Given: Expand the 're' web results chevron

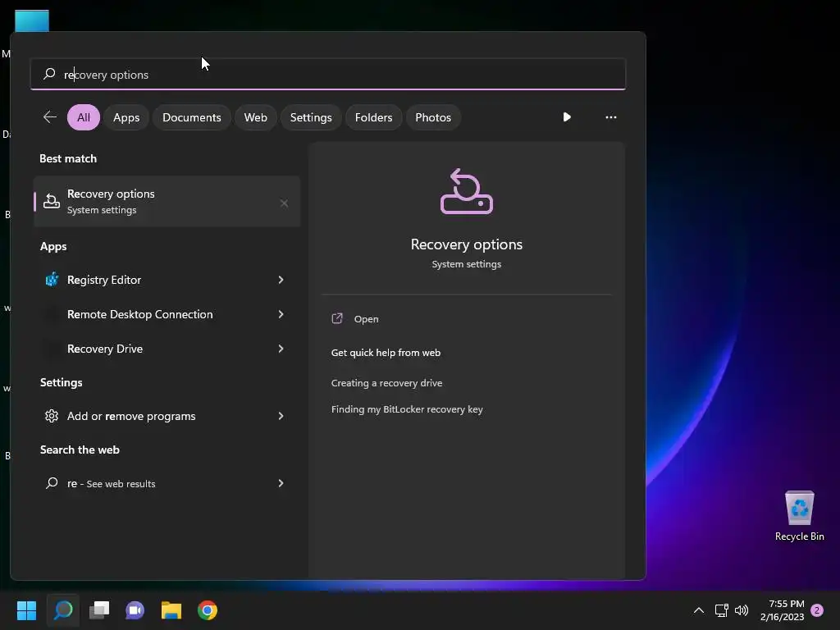Looking at the screenshot, I should pyautogui.click(x=281, y=483).
